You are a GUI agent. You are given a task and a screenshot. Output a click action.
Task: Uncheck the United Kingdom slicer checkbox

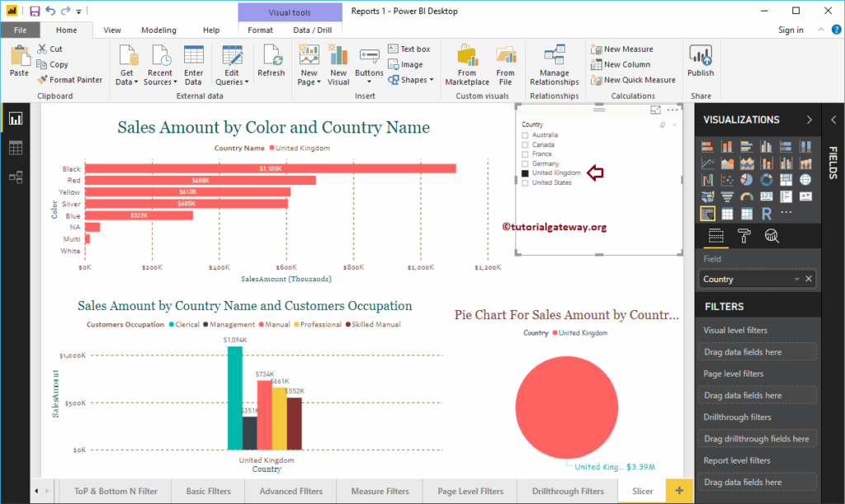[x=525, y=173]
